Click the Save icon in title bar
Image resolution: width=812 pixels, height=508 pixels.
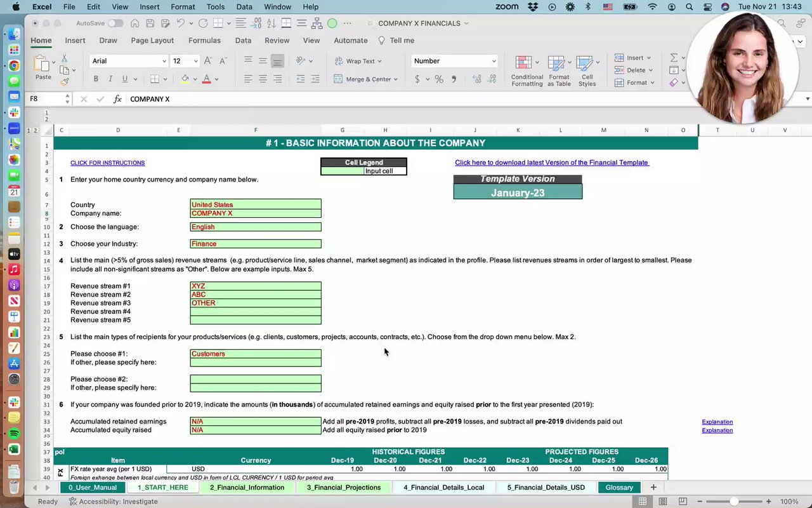(150, 23)
